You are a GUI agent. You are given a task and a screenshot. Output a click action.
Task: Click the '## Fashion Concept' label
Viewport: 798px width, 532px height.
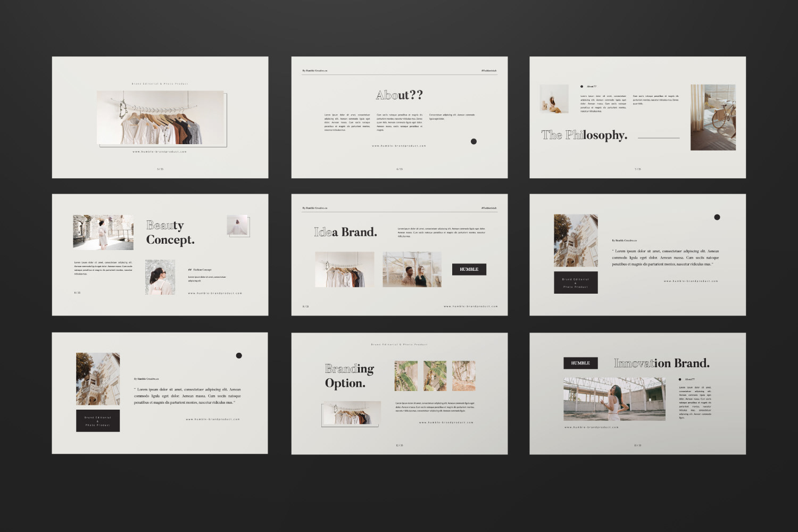[x=199, y=270]
